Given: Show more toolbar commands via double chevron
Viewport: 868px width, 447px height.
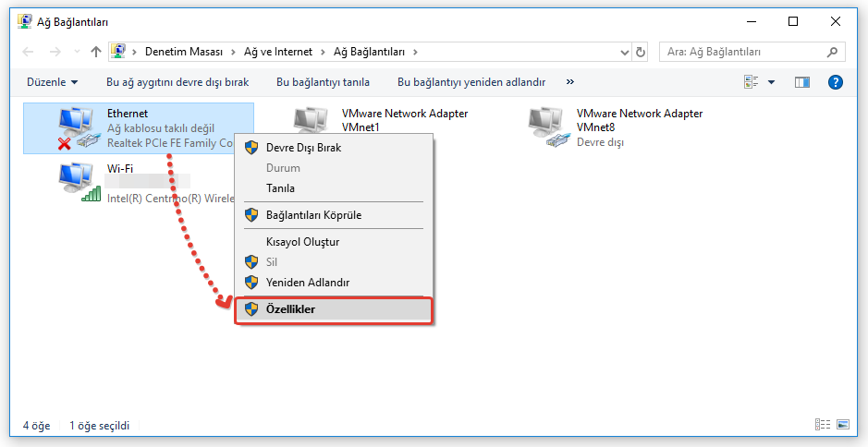Looking at the screenshot, I should [570, 82].
